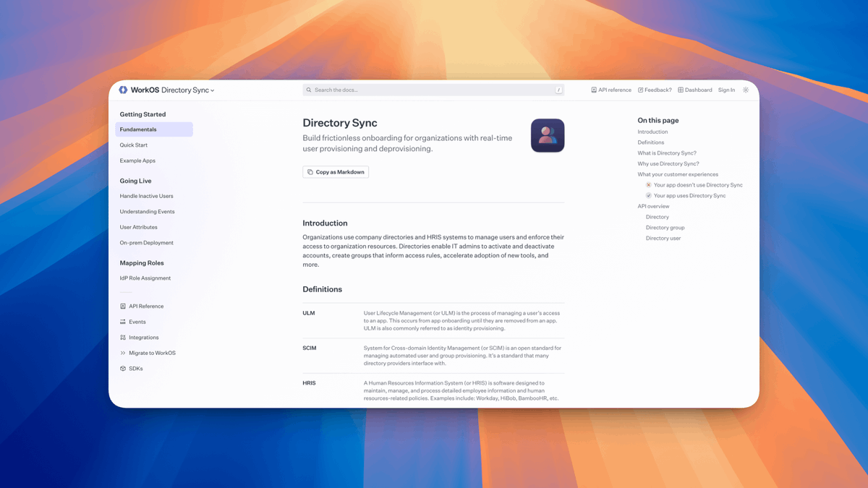Viewport: 868px width, 488px height.
Task: Click the Directory Sync page title
Action: [x=340, y=124]
